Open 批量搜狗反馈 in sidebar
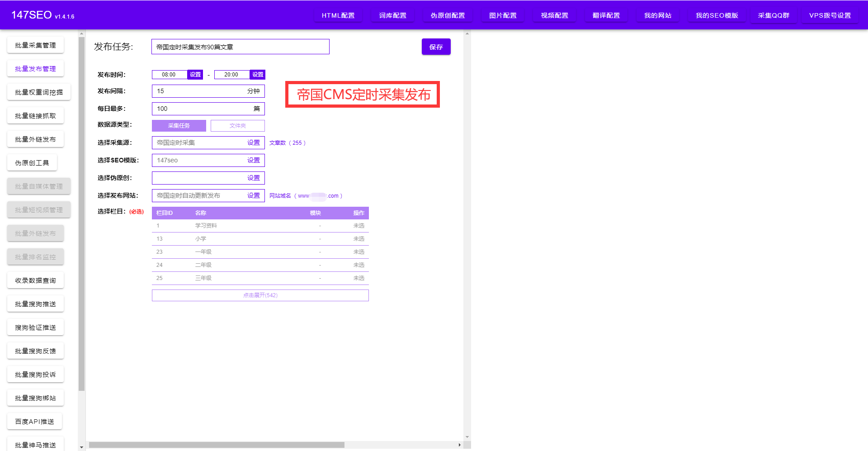The image size is (868, 451). (35, 351)
